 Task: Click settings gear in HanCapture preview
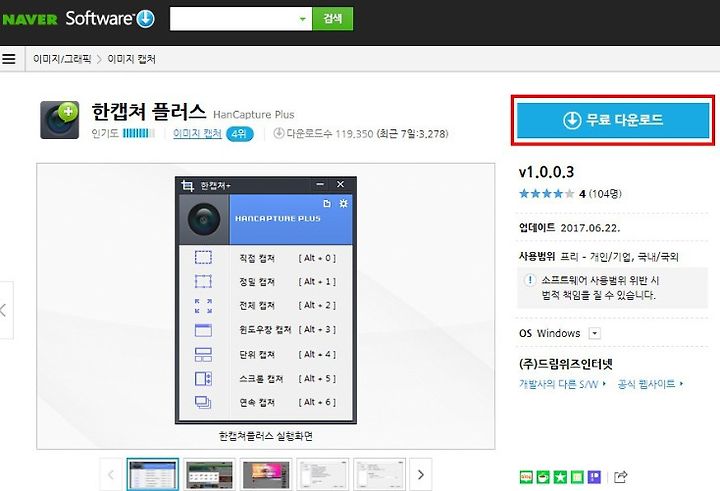click(x=343, y=203)
